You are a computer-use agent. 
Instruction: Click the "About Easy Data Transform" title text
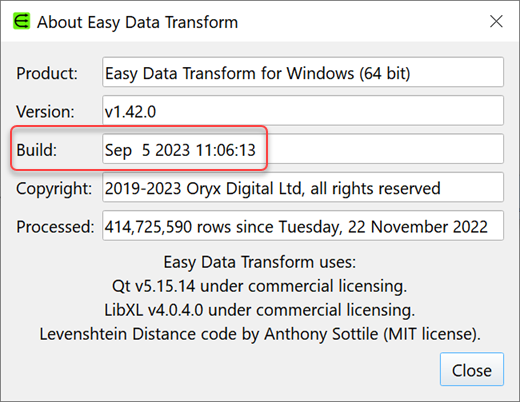coord(137,22)
